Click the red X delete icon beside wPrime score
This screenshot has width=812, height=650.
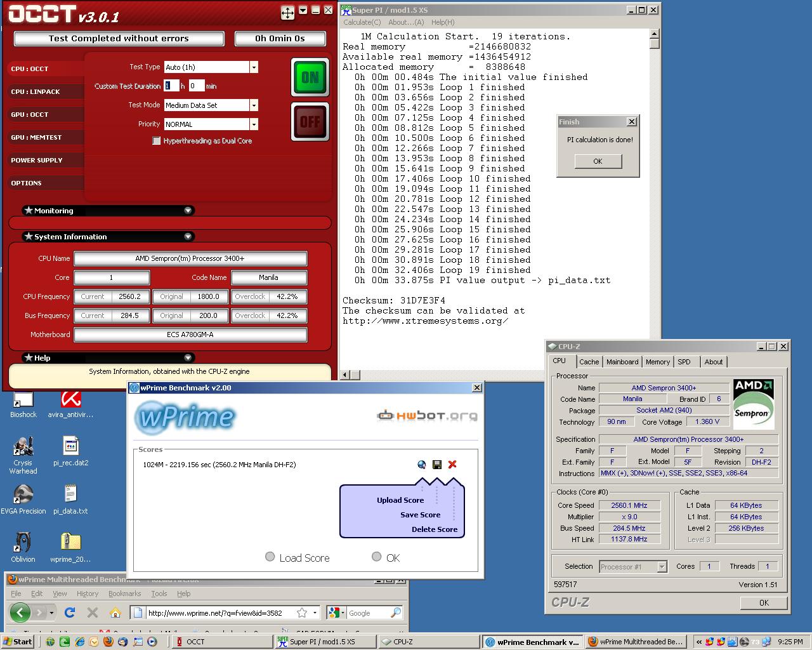coord(452,465)
